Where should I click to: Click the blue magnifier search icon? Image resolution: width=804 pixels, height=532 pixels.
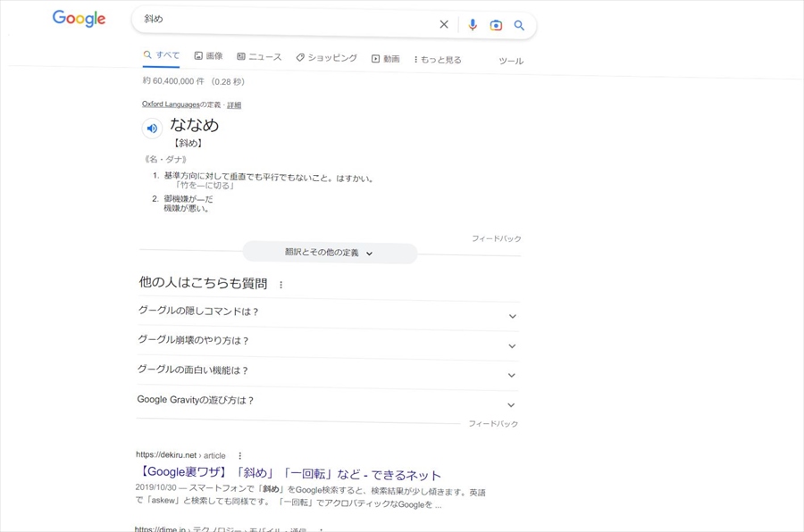(x=519, y=25)
